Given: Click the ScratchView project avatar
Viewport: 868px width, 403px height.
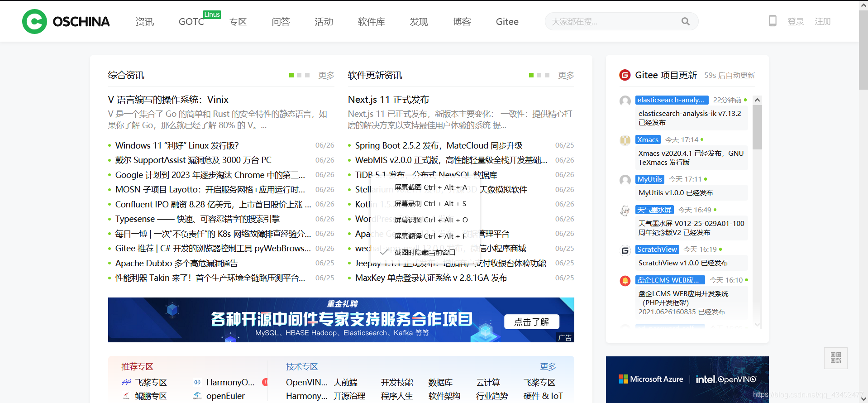Looking at the screenshot, I should [x=625, y=250].
